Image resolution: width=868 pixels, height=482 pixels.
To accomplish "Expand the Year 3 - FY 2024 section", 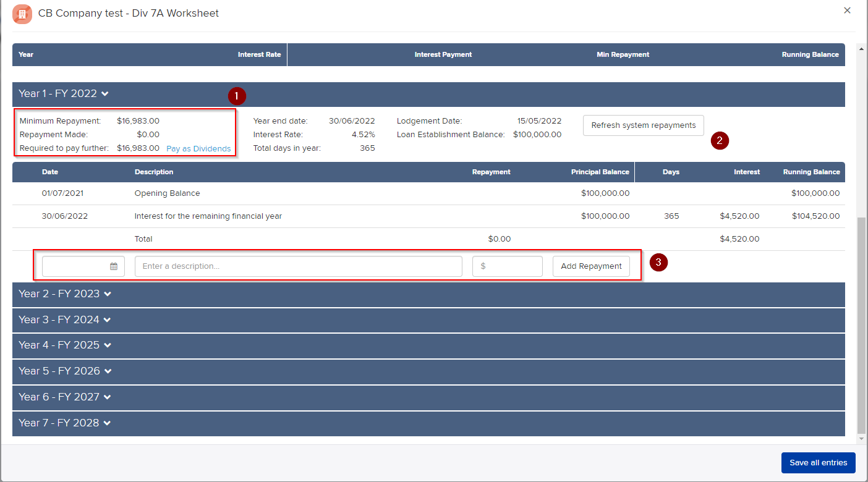I will [x=65, y=320].
